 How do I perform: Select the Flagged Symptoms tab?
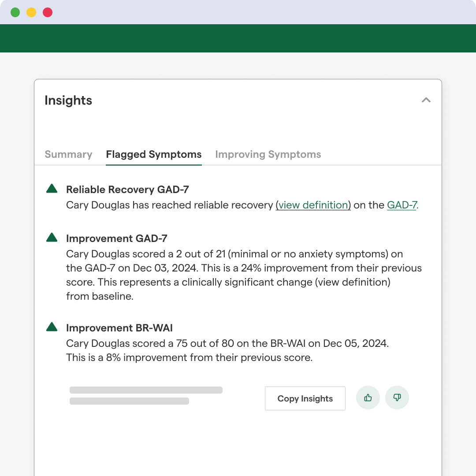click(154, 154)
